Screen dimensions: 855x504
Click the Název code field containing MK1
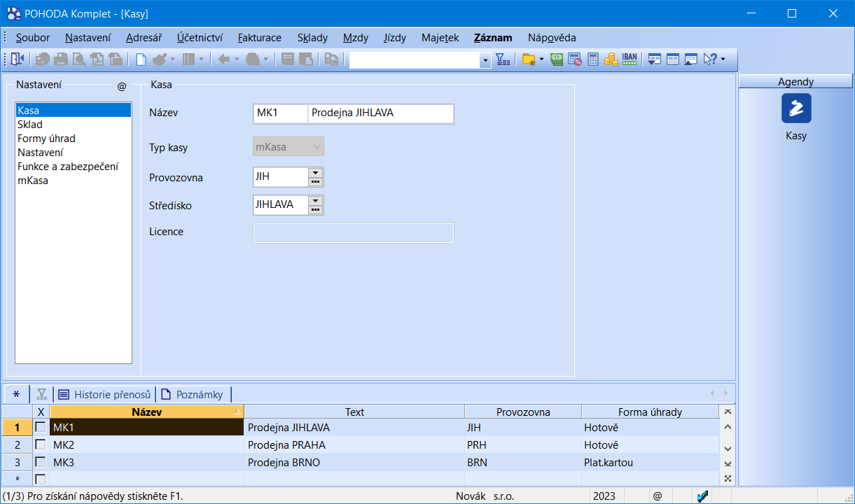tap(280, 113)
